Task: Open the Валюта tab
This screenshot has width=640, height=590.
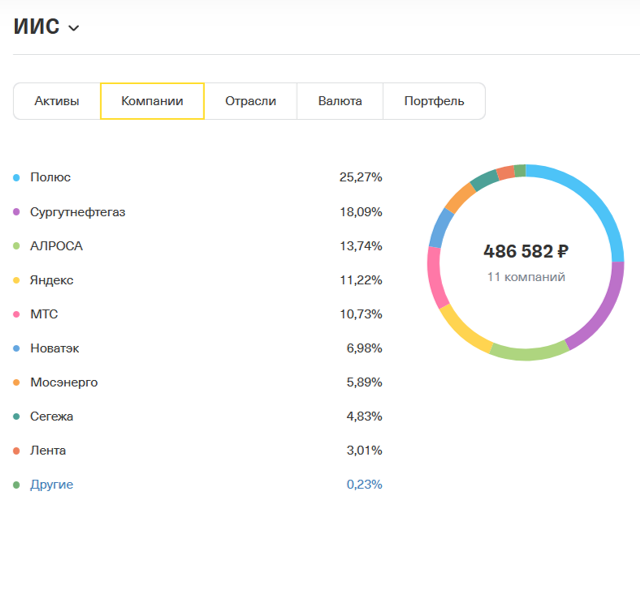Action: [340, 101]
